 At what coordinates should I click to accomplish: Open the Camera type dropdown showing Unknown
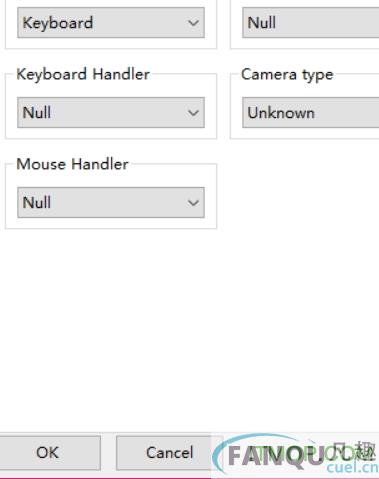click(x=311, y=112)
